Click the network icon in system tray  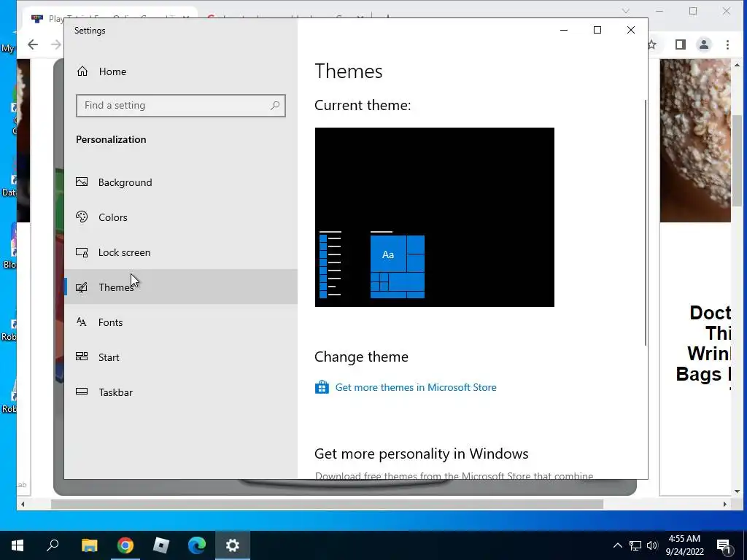[x=635, y=545]
